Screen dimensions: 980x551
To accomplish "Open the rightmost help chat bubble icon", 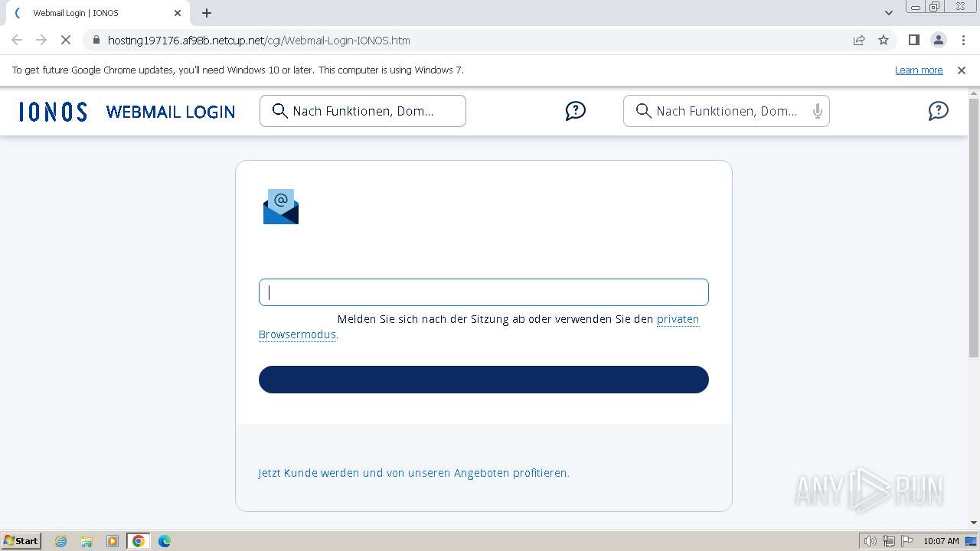I will [x=939, y=111].
